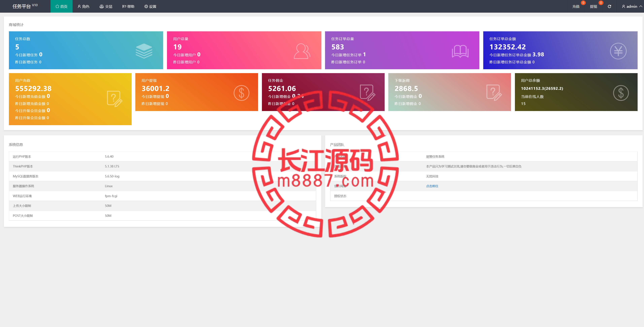644x327 pixels.
Task: Open the 帮助 menu
Action: [128, 6]
